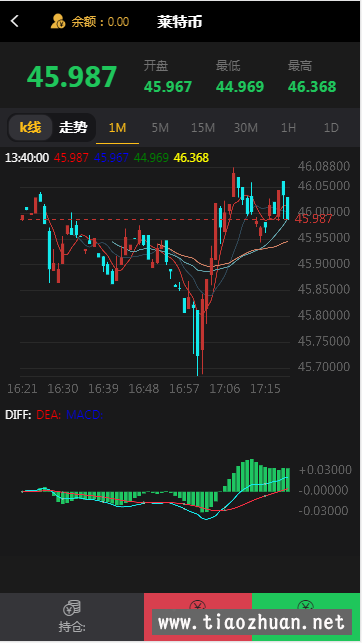Click the lowest candlestick near 16:57
Viewport: 362px width, 643px height.
(198, 342)
